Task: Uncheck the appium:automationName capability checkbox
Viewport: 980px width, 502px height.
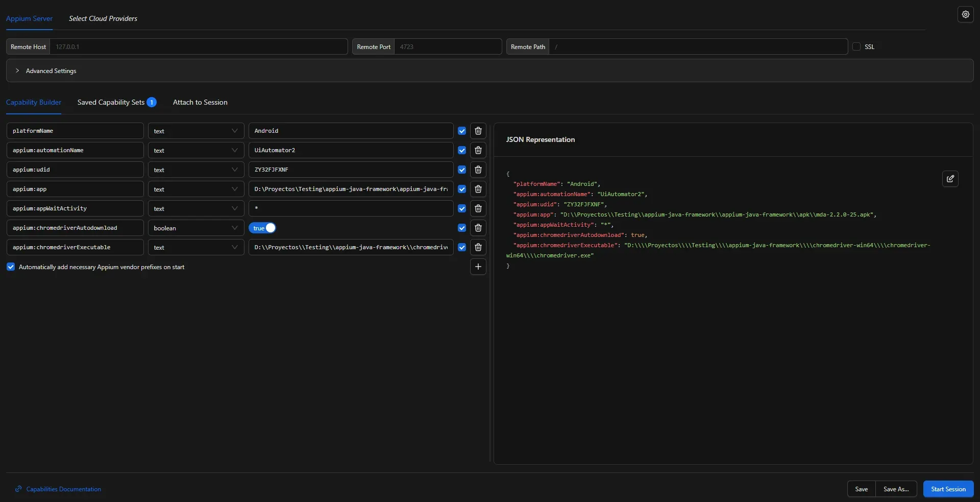Action: click(462, 150)
